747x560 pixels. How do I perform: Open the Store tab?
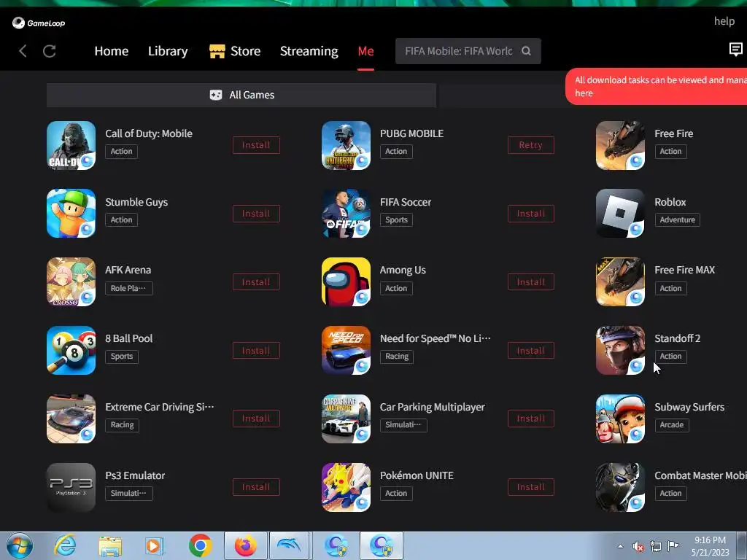(x=235, y=51)
